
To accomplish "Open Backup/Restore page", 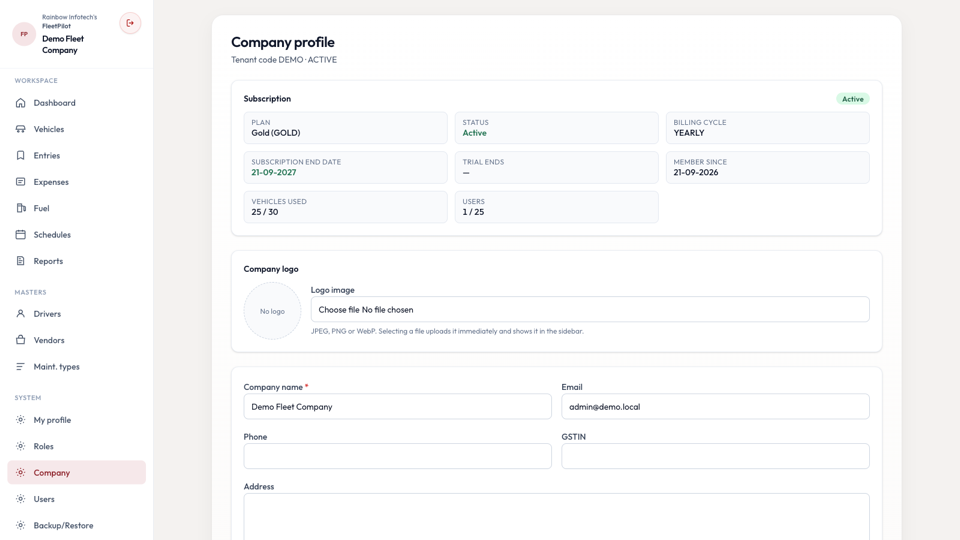I will point(77,525).
